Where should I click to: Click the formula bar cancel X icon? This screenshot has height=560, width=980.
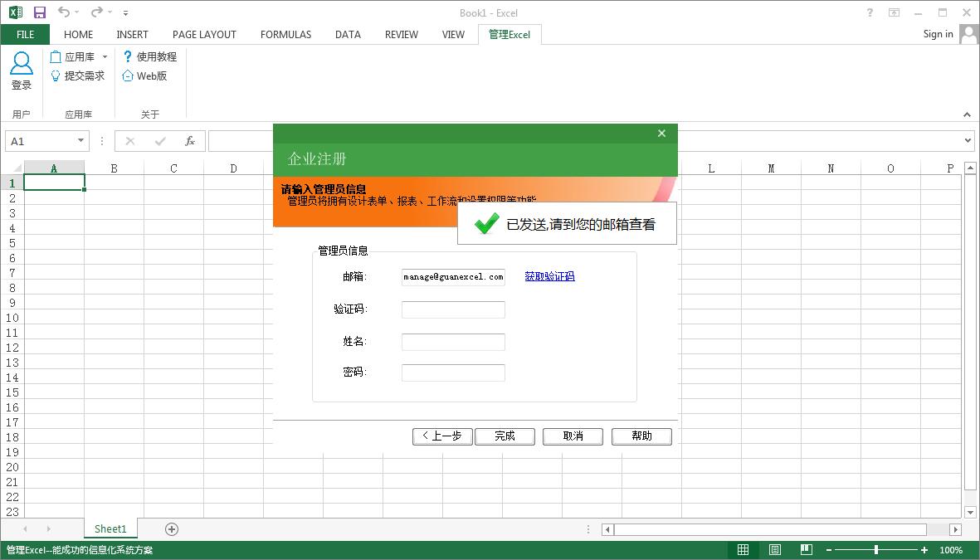pos(130,141)
